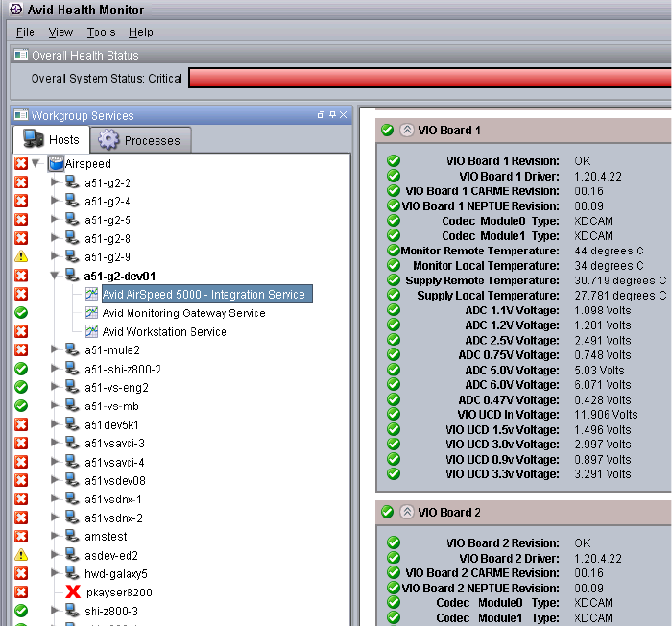Click the Airspeed workgroup icon
The width and height of the screenshot is (672, 626).
[56, 163]
